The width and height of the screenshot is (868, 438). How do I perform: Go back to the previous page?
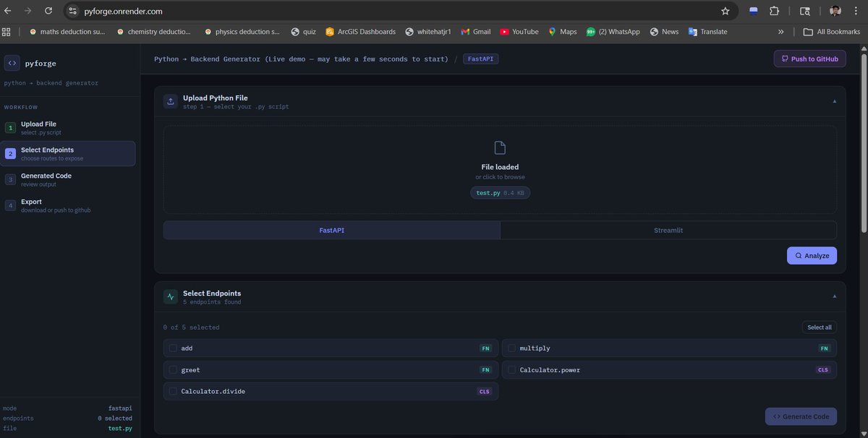(x=8, y=12)
